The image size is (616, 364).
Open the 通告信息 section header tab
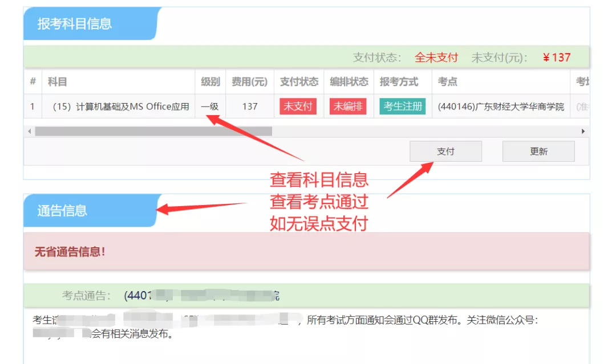point(92,211)
